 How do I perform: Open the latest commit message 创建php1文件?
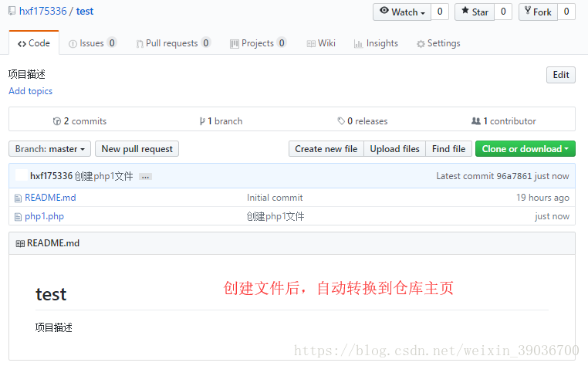(103, 176)
